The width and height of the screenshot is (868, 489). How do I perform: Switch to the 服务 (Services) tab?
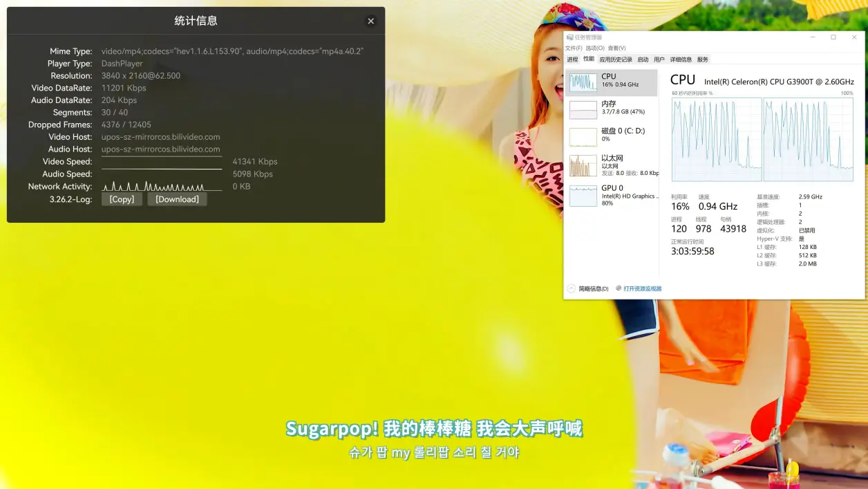click(x=703, y=59)
